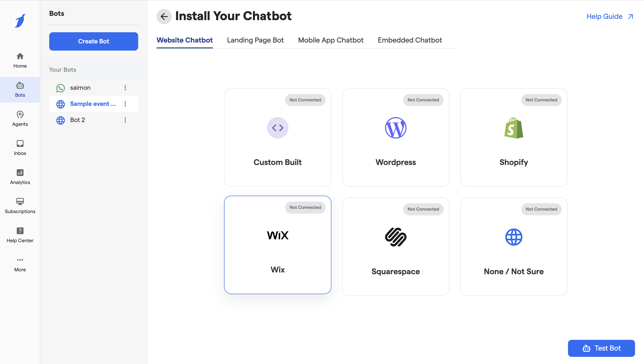Click the back arrow beside Install Your Chatbot

[164, 17]
